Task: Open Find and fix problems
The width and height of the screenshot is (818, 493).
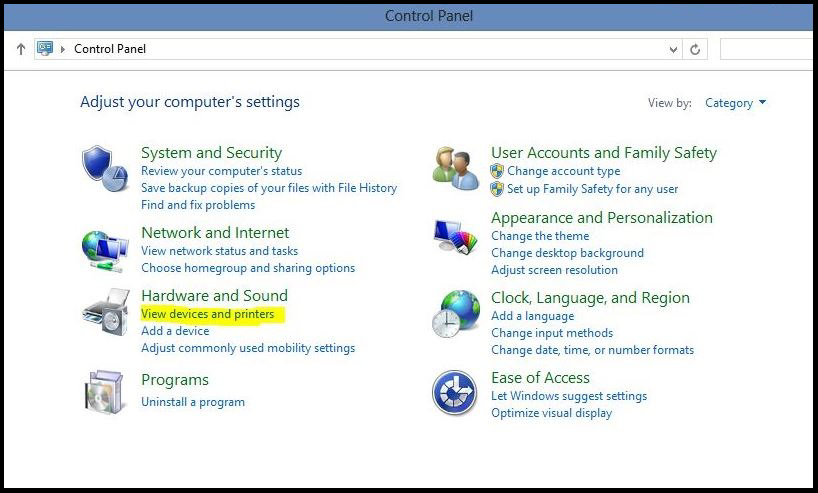Action: click(198, 205)
